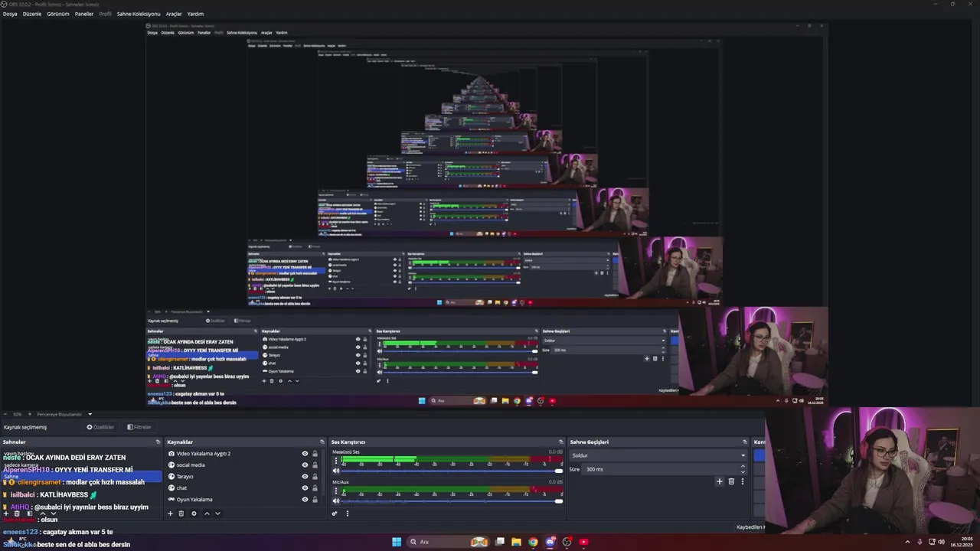Open transition properties dots menu
Screen dimensions: 980x551
coord(742,481)
